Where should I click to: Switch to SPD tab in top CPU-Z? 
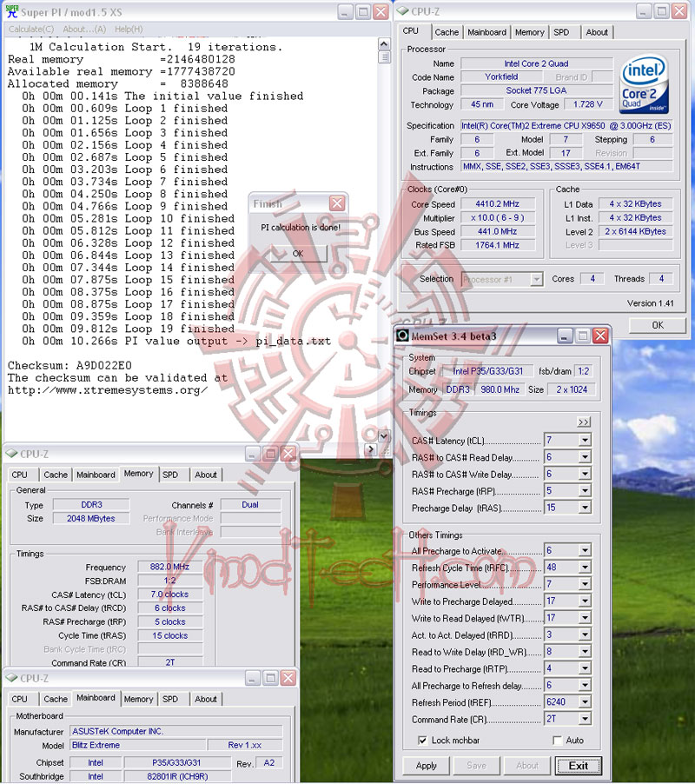561,32
